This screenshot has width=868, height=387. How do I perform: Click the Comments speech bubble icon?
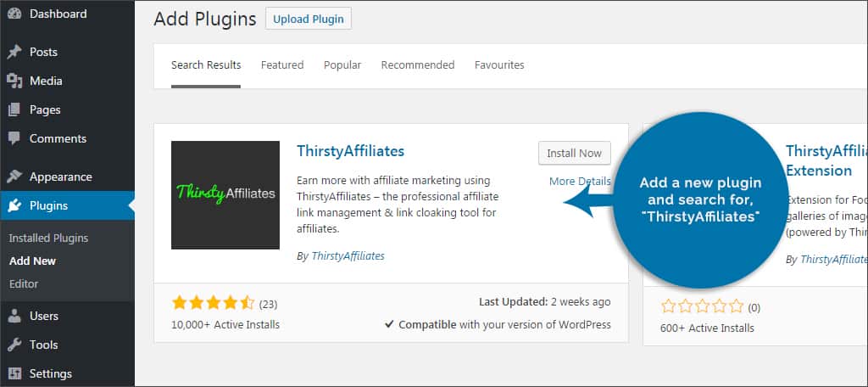click(x=14, y=138)
